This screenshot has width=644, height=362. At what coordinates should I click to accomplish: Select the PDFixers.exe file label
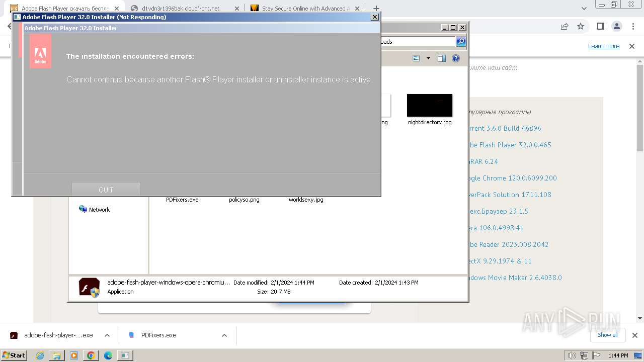182,200
